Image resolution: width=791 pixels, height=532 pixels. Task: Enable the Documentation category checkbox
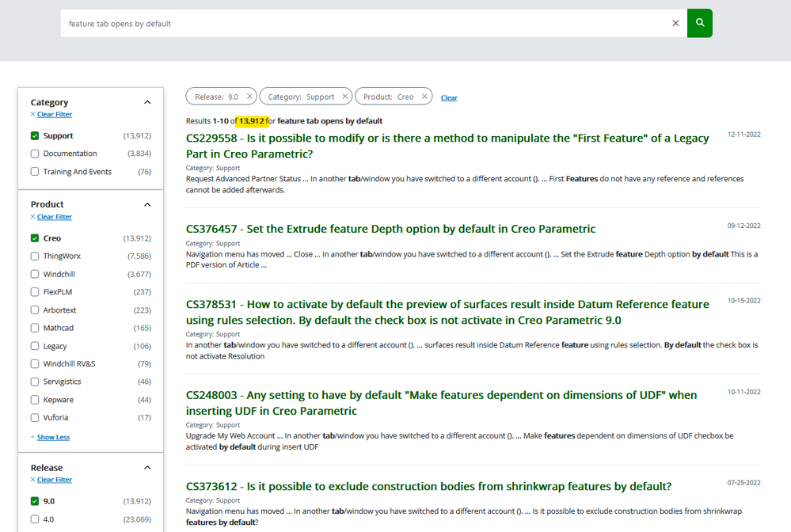point(35,154)
